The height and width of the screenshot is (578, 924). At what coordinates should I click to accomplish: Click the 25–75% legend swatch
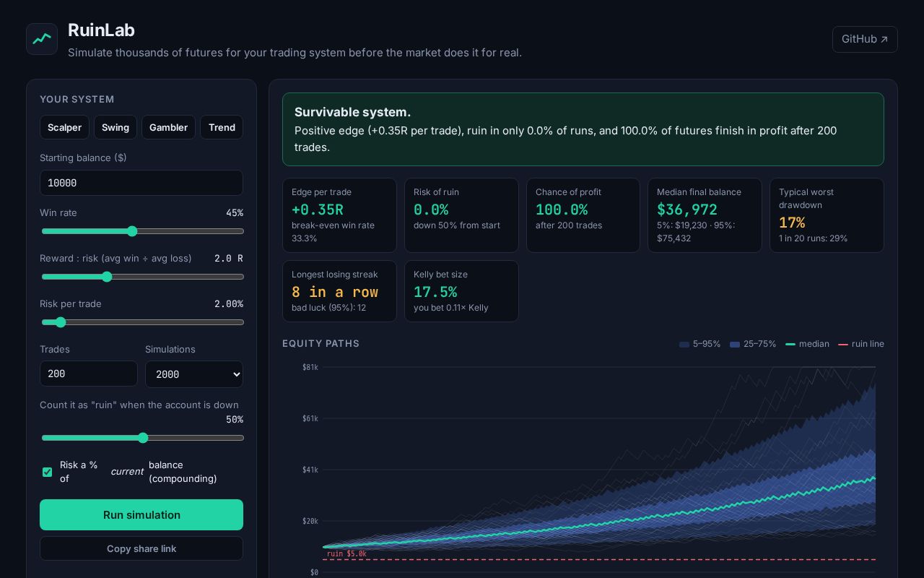pyautogui.click(x=735, y=345)
